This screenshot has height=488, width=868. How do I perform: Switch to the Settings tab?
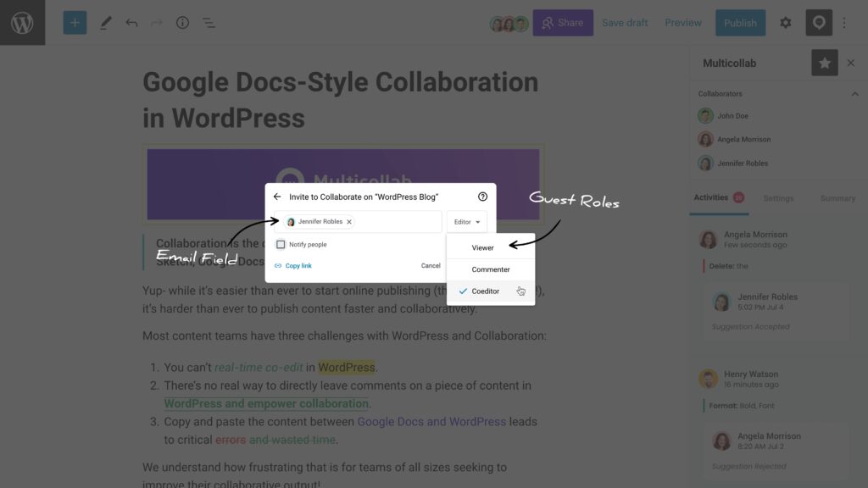click(x=778, y=198)
